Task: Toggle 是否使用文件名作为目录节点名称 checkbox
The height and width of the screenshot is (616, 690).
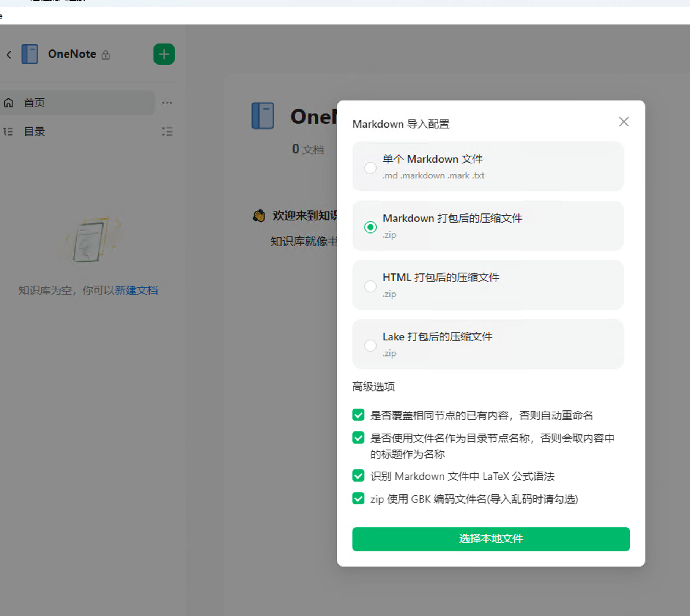Action: tap(358, 438)
